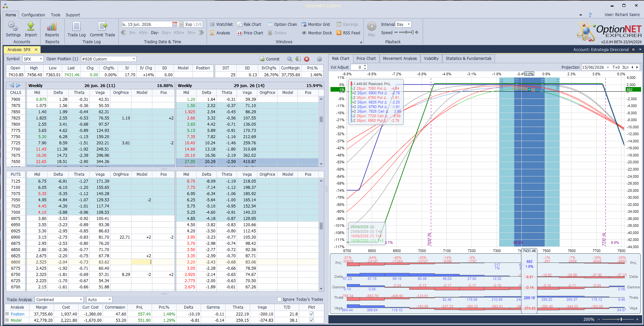Open the Watchlist window
The height and width of the screenshot is (326, 644).
point(221,24)
